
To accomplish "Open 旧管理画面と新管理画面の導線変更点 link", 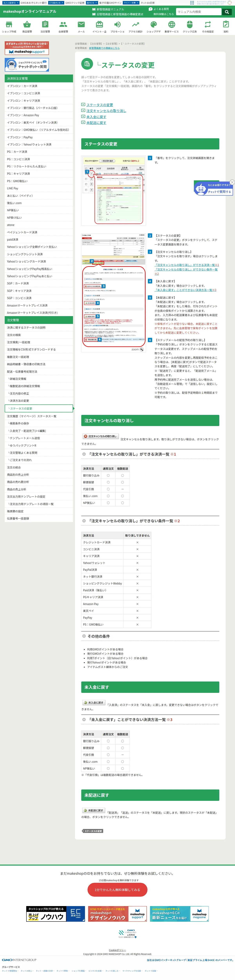I will [x=118, y=14].
